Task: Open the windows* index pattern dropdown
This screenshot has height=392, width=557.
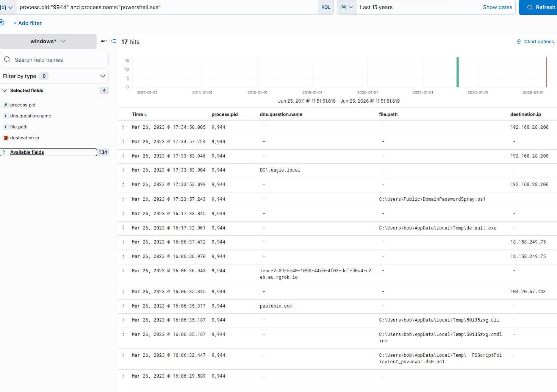Action: click(48, 41)
